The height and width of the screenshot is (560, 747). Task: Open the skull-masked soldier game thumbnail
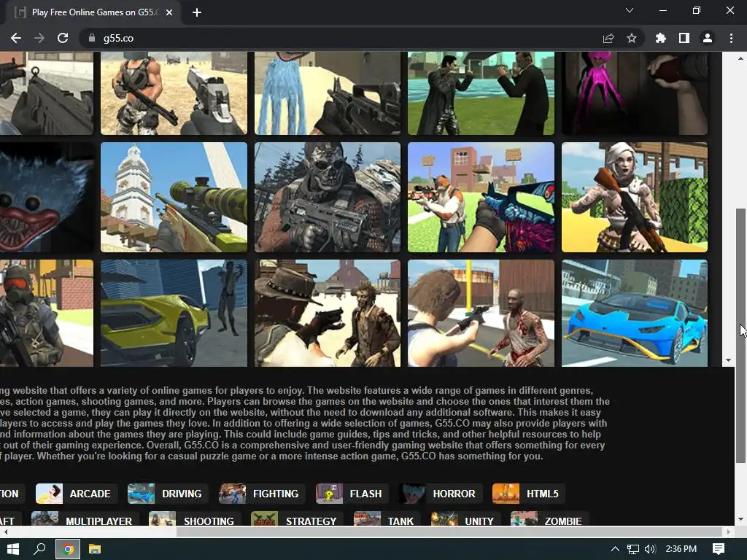328,197
